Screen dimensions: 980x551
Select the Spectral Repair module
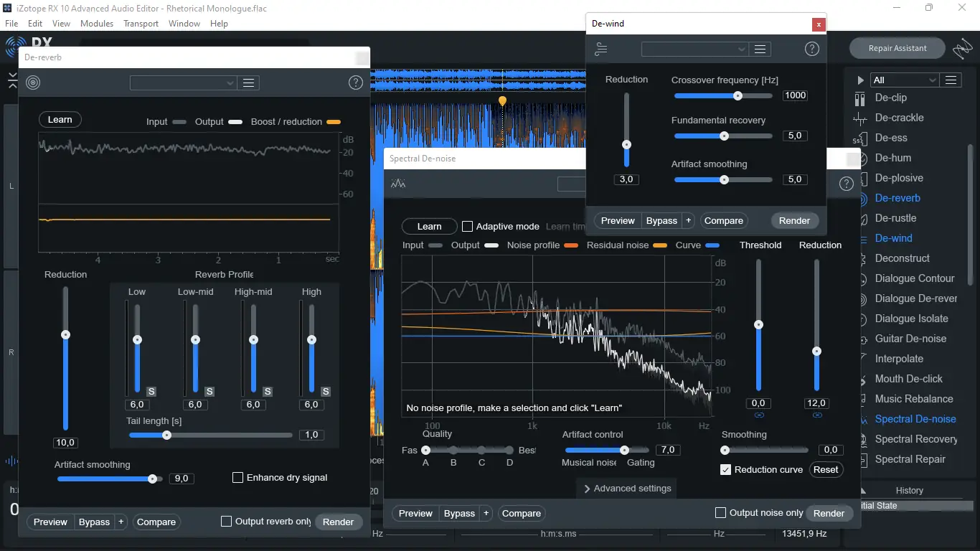910,459
